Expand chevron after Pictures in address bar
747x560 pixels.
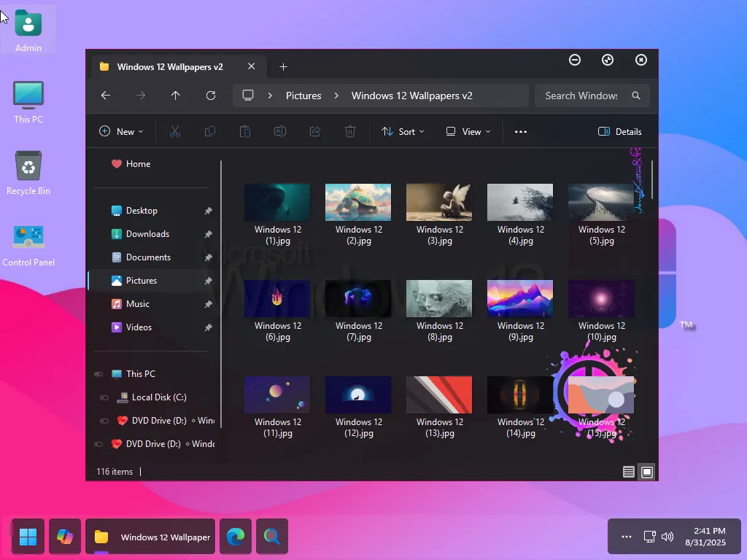click(x=336, y=96)
